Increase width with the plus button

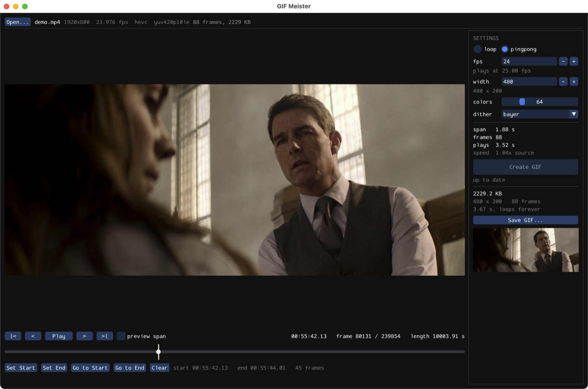point(574,81)
